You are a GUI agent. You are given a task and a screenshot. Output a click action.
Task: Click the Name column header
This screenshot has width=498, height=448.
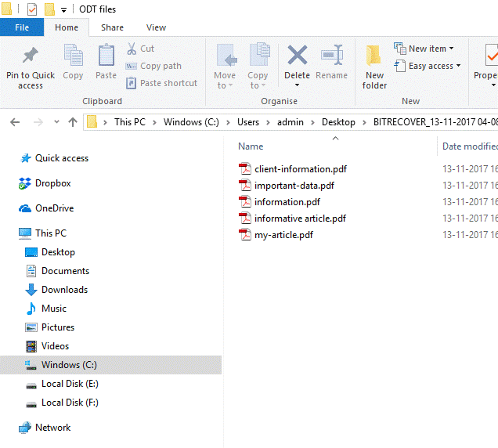coord(251,146)
